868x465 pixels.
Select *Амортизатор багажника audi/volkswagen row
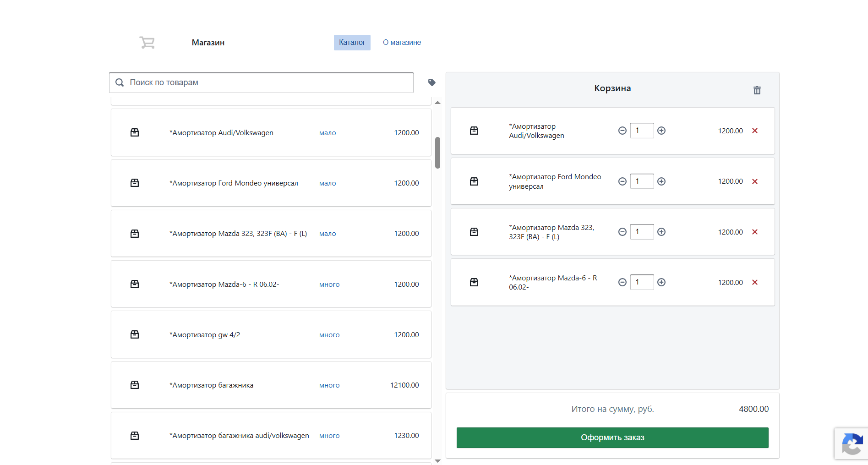coord(271,436)
